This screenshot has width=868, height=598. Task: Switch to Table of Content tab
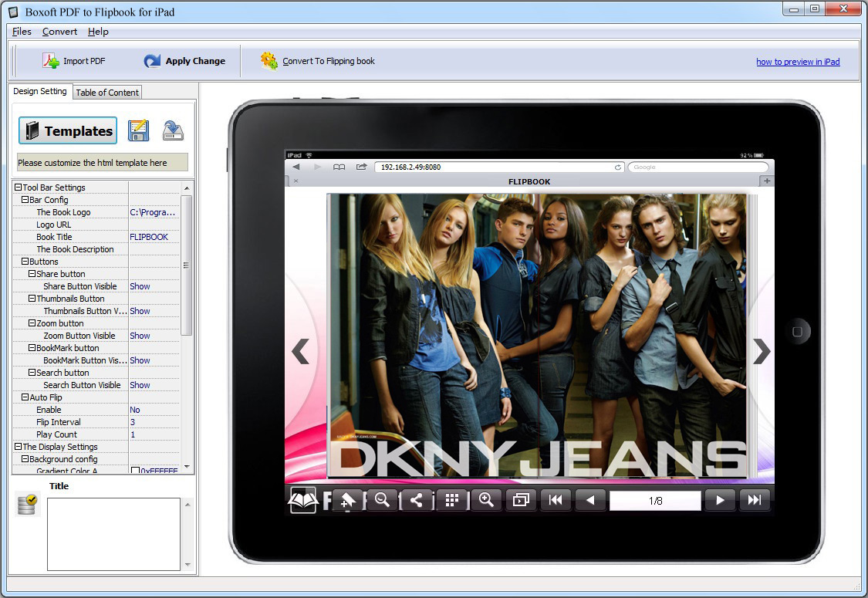click(107, 93)
